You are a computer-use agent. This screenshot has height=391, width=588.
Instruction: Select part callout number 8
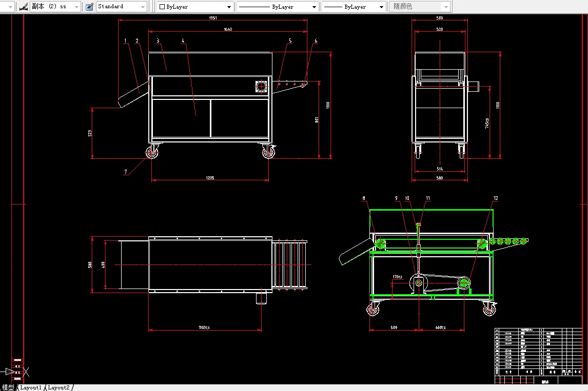tap(363, 198)
